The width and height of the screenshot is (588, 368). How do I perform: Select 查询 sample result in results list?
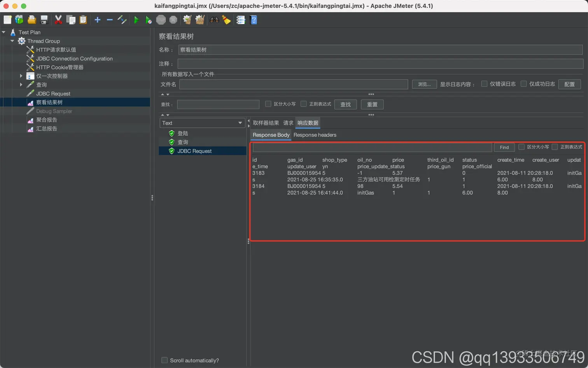pyautogui.click(x=183, y=142)
